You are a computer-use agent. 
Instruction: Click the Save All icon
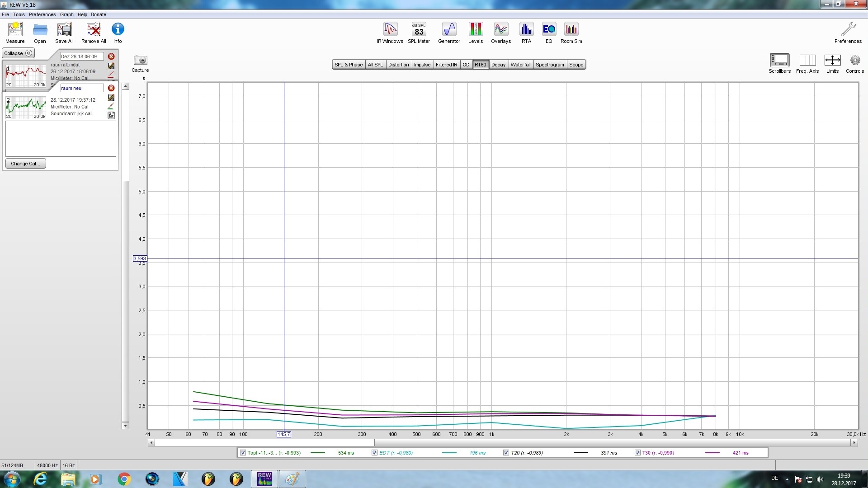[64, 33]
